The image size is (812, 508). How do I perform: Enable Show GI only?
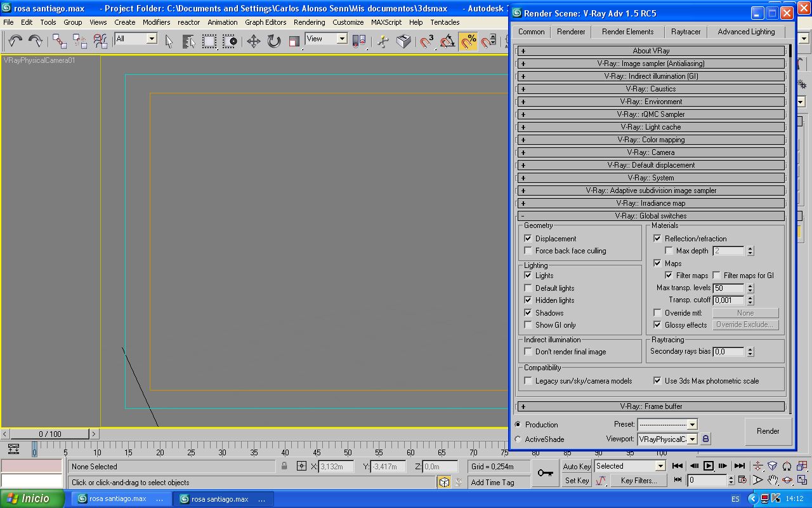(x=528, y=325)
